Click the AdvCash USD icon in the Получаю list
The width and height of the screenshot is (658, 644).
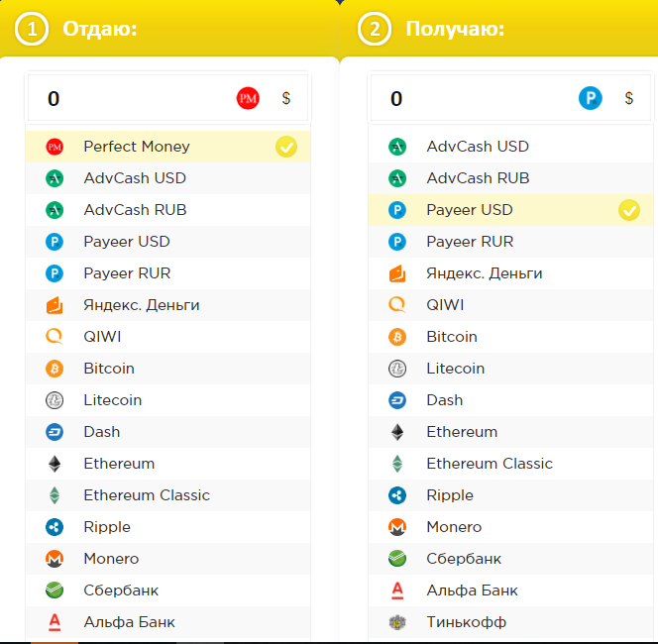pyautogui.click(x=397, y=147)
